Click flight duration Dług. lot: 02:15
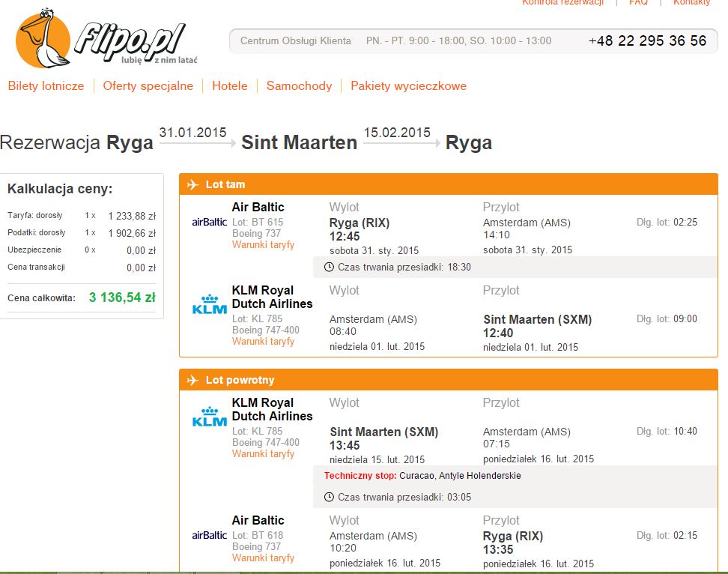 pos(667,536)
